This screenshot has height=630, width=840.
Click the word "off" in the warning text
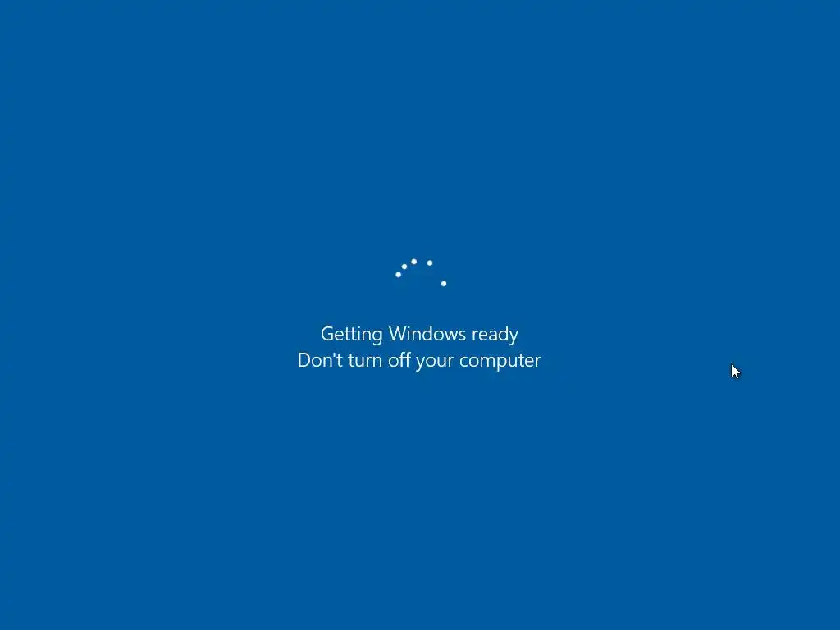(399, 360)
